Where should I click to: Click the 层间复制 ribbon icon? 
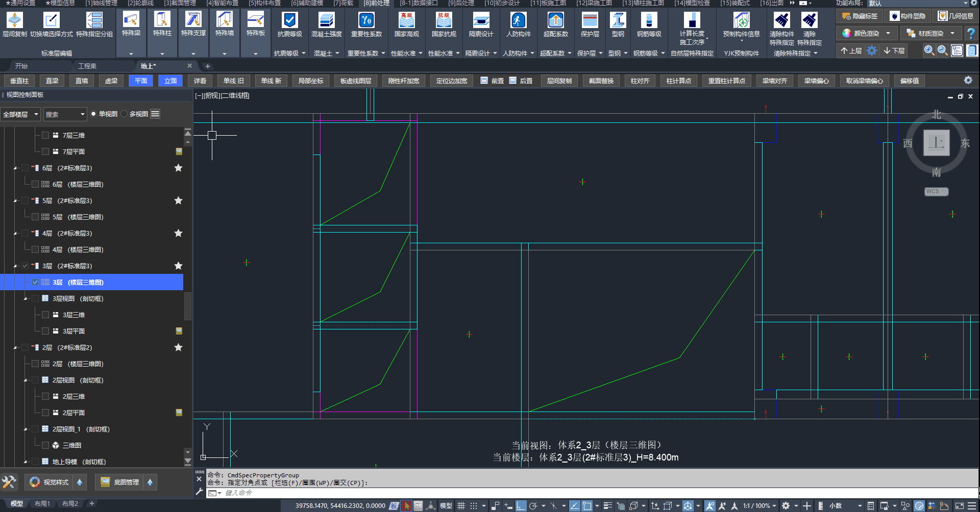tap(15, 20)
